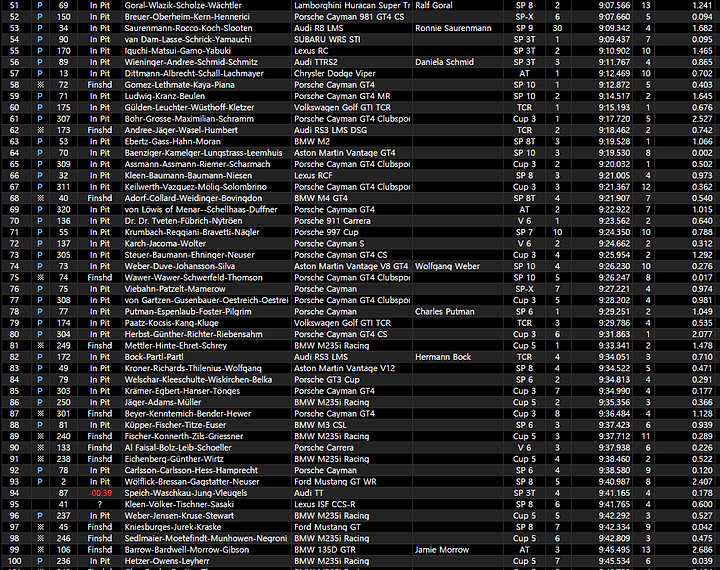Select time 9:07.566 in row 51

coord(614,6)
